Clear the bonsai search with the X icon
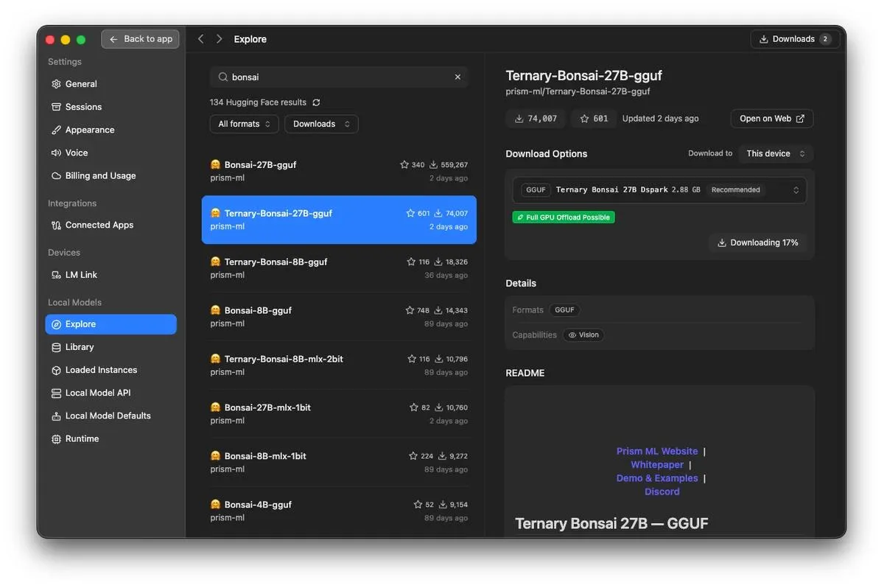This screenshot has width=884, height=588. [x=457, y=77]
